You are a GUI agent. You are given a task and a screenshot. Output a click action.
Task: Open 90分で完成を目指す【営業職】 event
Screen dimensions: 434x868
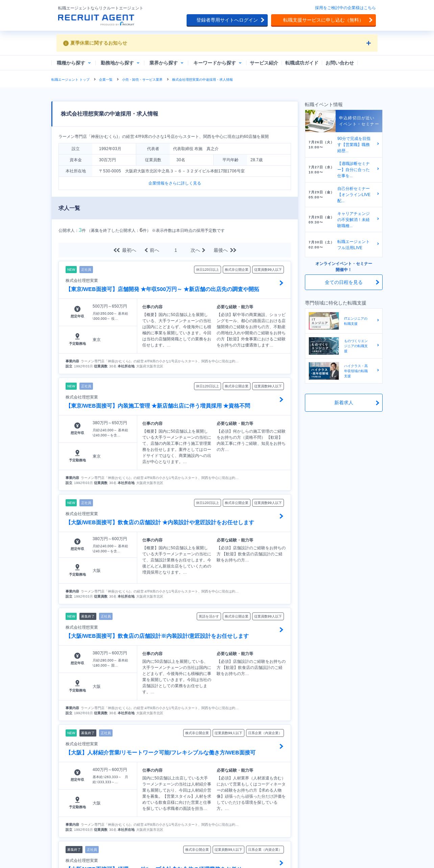(344, 145)
